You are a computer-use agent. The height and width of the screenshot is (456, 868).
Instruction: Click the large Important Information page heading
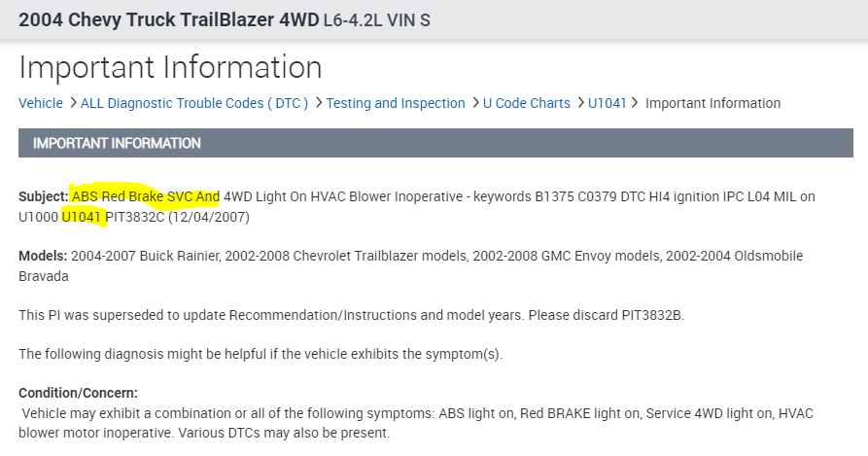[170, 67]
